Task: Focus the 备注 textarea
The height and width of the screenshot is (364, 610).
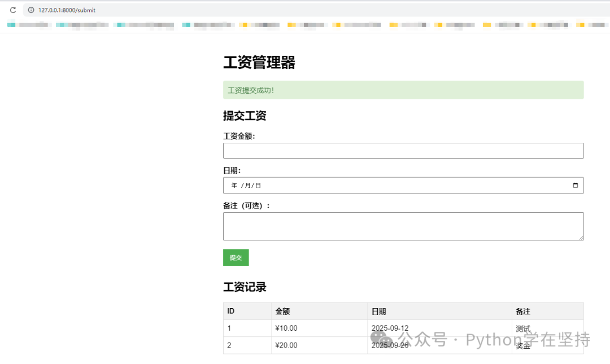Action: (x=403, y=226)
